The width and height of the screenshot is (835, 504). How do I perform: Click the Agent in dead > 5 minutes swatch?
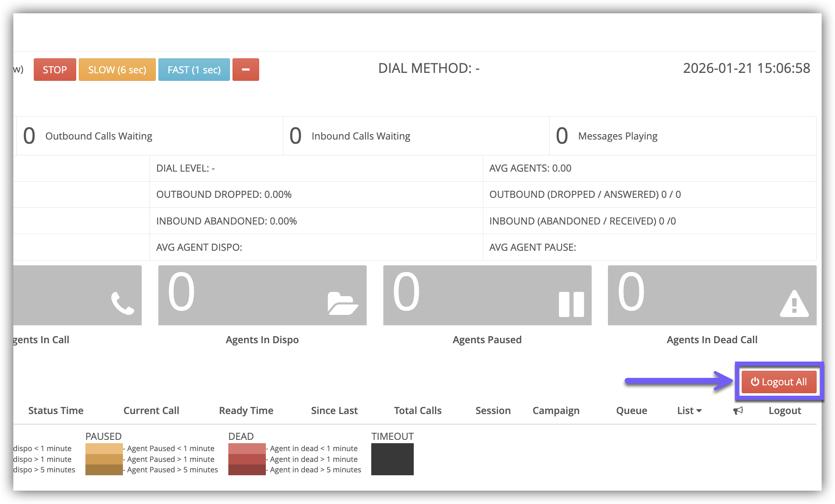(247, 470)
